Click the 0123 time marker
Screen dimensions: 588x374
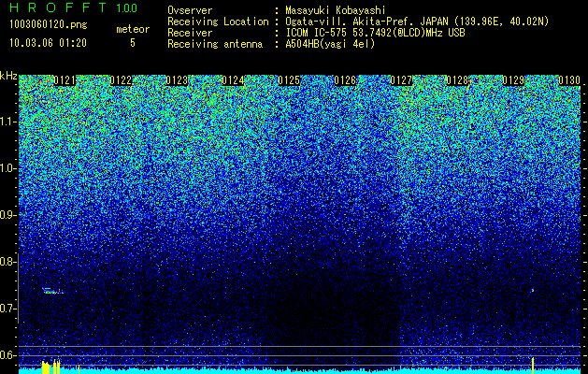(177, 80)
